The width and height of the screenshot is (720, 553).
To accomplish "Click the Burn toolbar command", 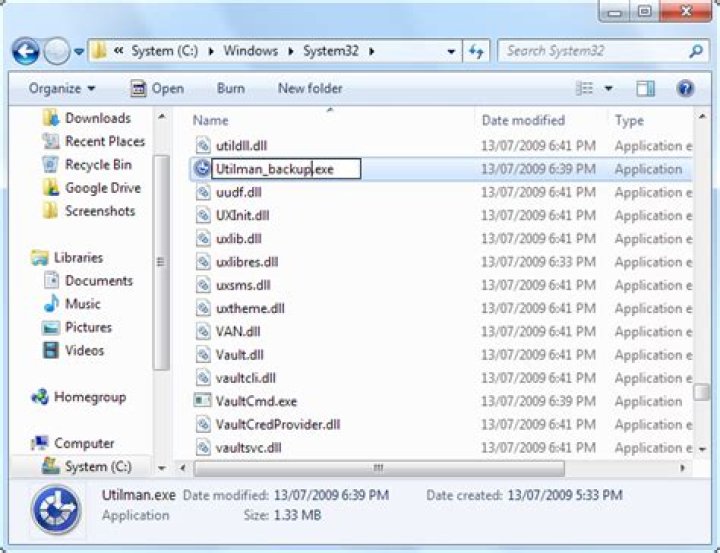I will point(231,88).
